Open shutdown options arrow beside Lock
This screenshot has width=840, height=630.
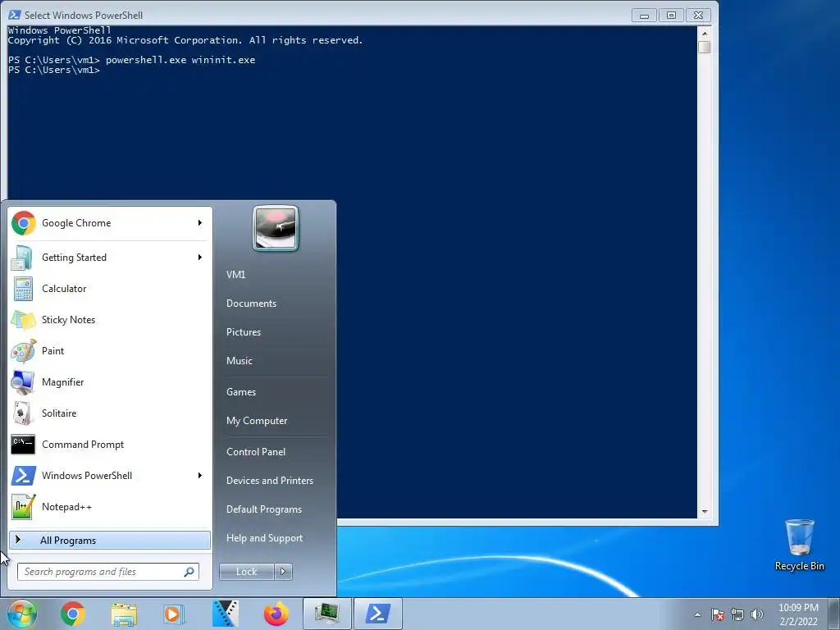point(283,572)
